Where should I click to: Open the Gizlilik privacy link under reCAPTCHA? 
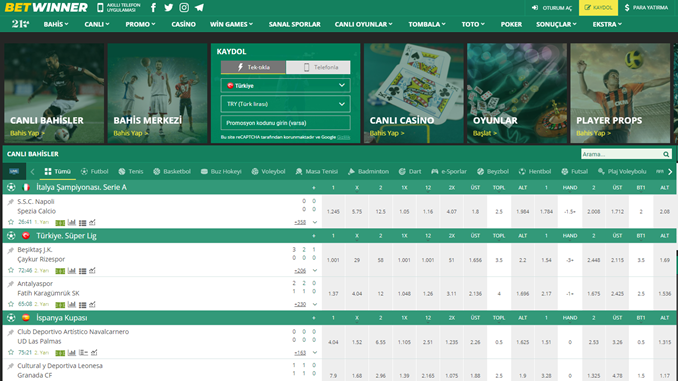[344, 137]
